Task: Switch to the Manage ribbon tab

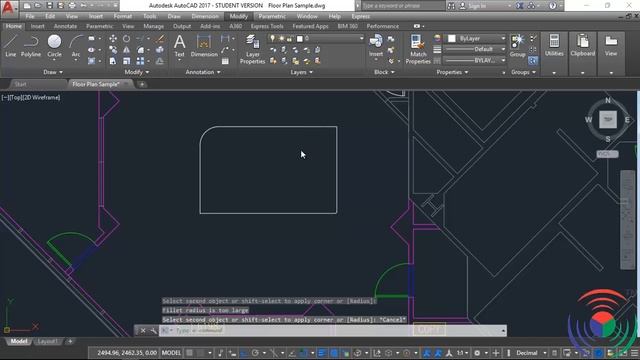Action: [153, 26]
